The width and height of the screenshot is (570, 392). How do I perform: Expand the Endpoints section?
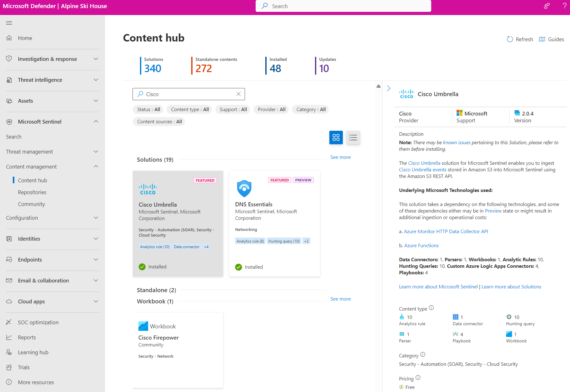96,260
